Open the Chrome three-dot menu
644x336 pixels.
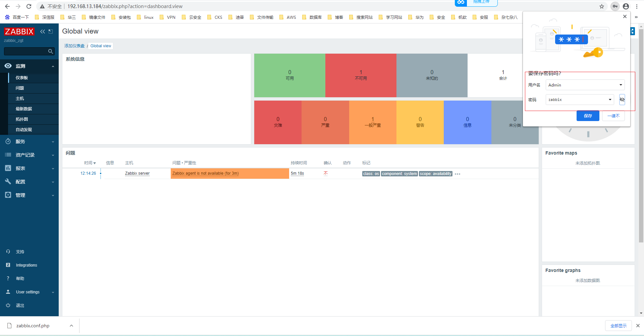click(637, 6)
